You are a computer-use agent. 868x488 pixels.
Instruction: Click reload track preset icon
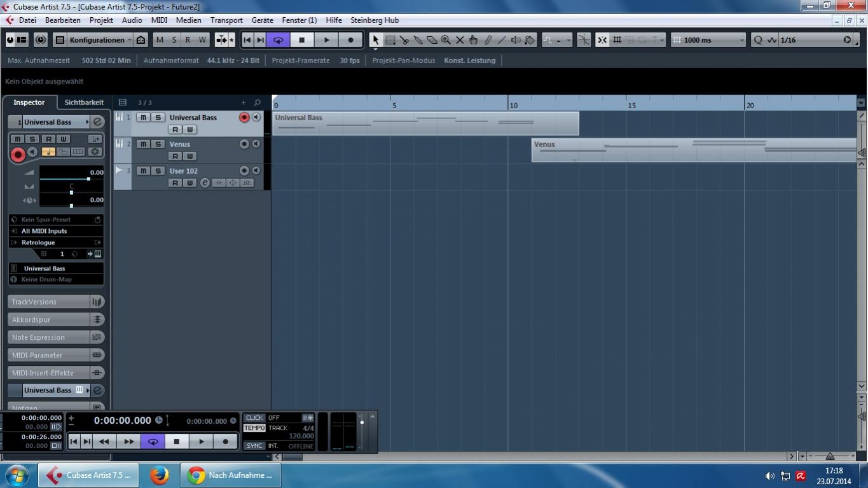97,220
